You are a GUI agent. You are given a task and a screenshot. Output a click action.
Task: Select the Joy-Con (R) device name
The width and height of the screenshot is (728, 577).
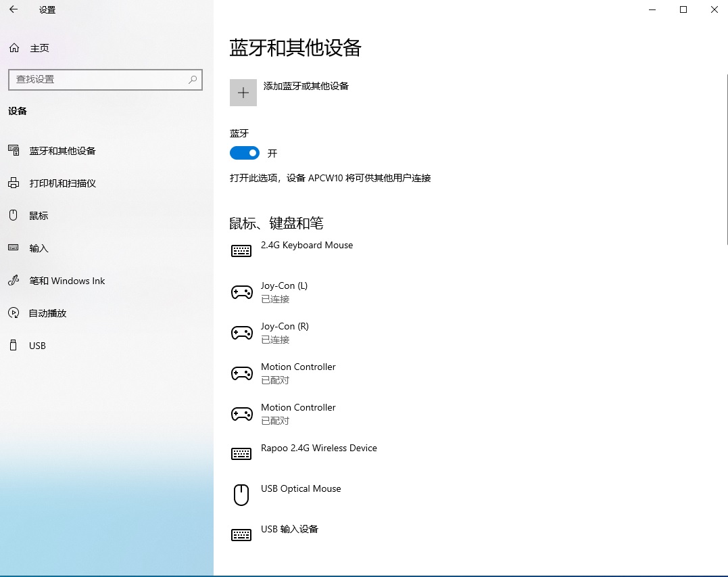(285, 326)
